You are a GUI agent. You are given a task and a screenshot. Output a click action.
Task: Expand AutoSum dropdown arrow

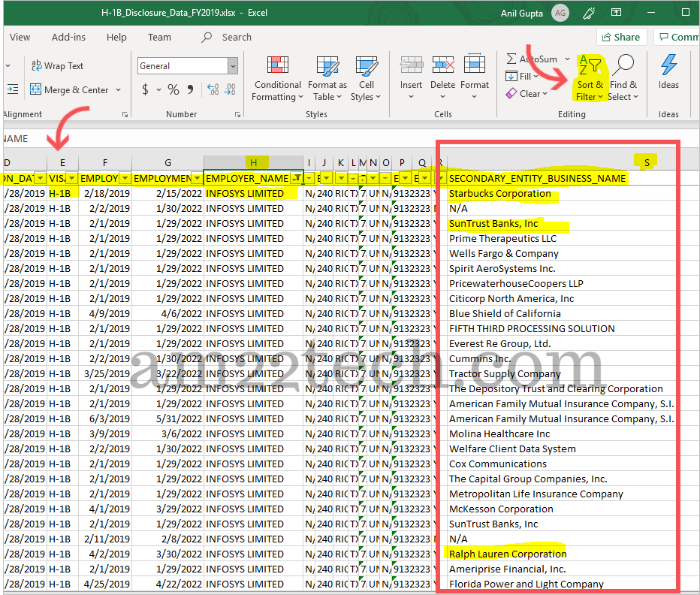tap(567, 59)
